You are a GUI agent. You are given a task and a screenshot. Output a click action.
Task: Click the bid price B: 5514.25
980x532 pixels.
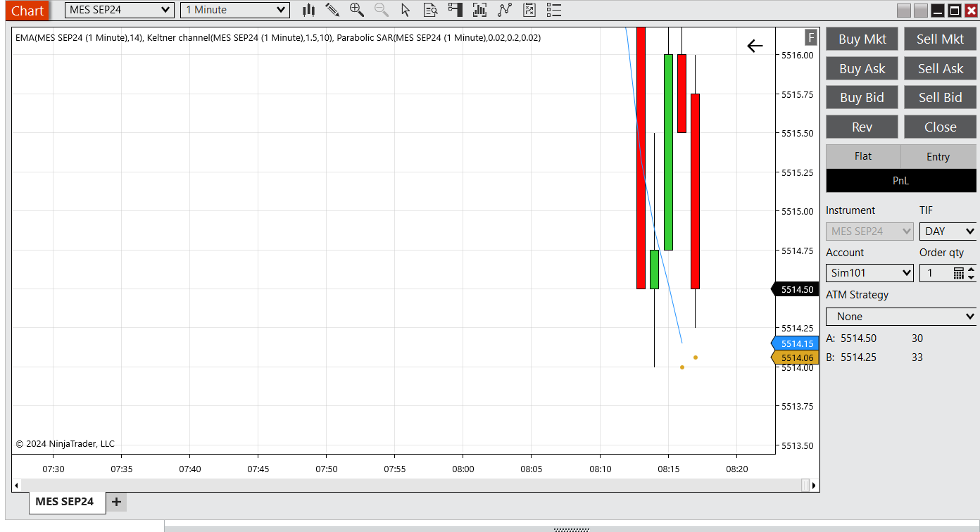tap(852, 357)
